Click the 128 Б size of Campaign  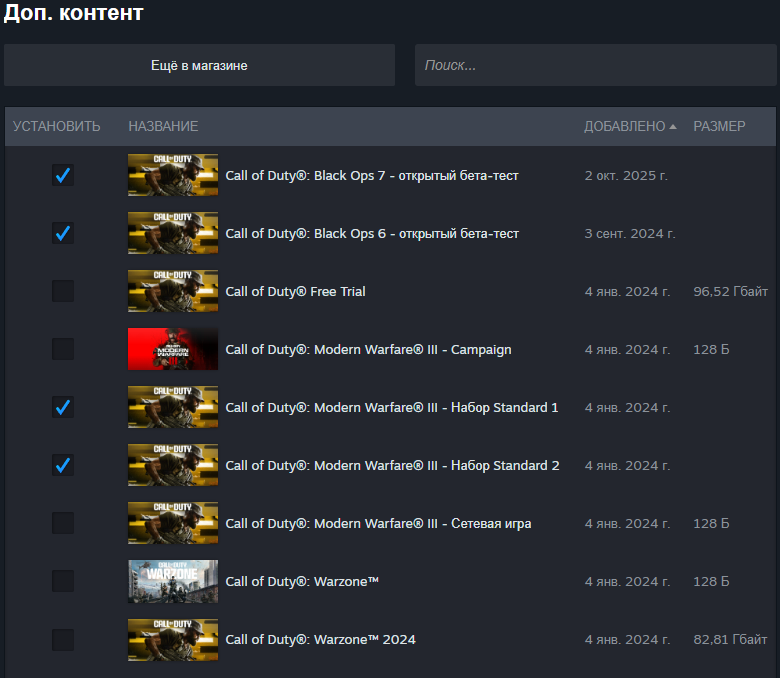pos(711,350)
